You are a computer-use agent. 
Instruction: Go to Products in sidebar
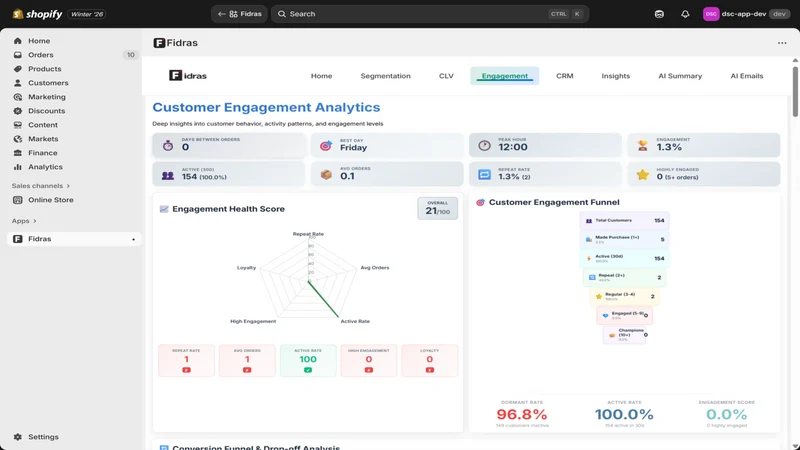pos(44,69)
